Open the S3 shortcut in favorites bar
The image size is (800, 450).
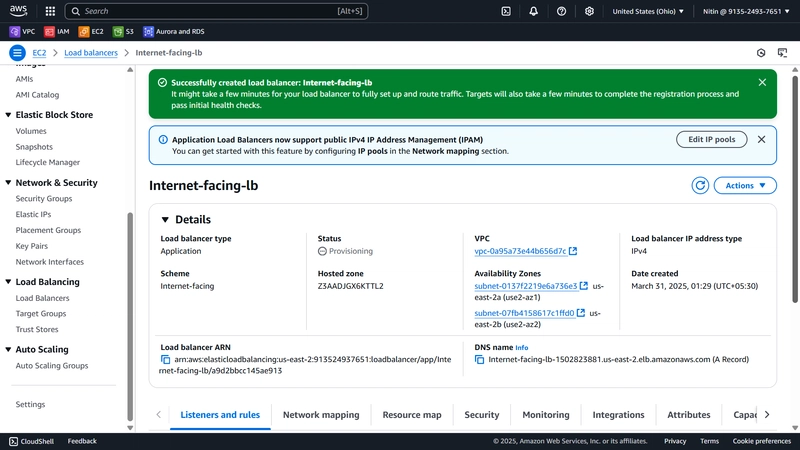click(123, 32)
